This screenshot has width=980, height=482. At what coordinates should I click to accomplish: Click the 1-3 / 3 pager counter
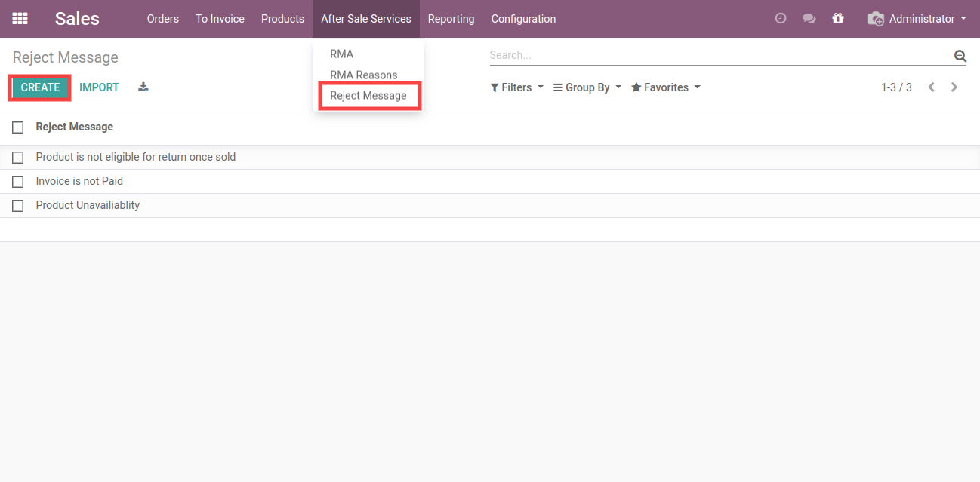click(896, 87)
